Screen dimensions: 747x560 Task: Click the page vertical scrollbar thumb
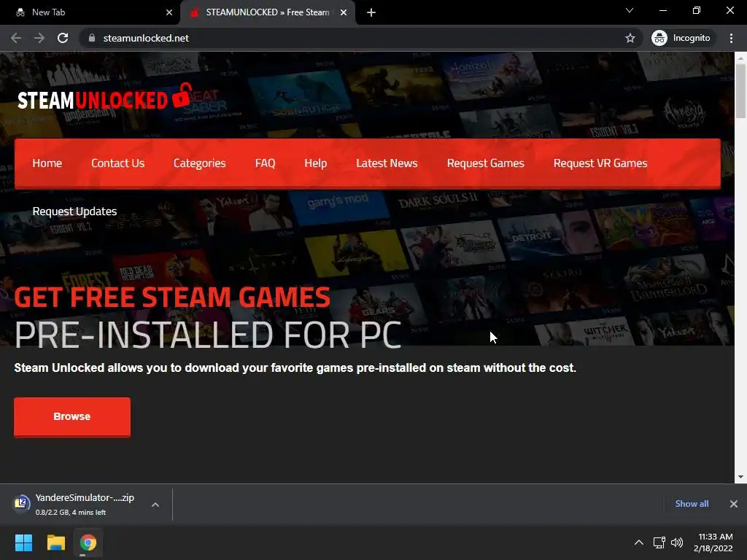tap(740, 90)
